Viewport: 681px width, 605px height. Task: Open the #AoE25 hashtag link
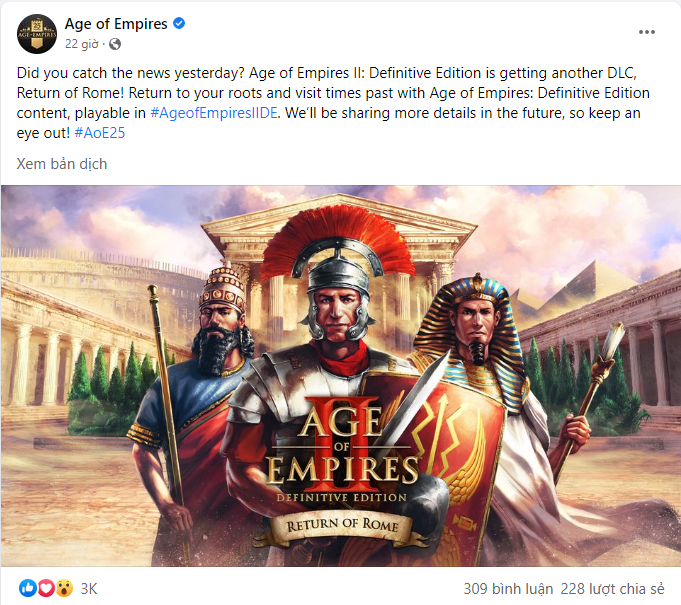tap(99, 133)
